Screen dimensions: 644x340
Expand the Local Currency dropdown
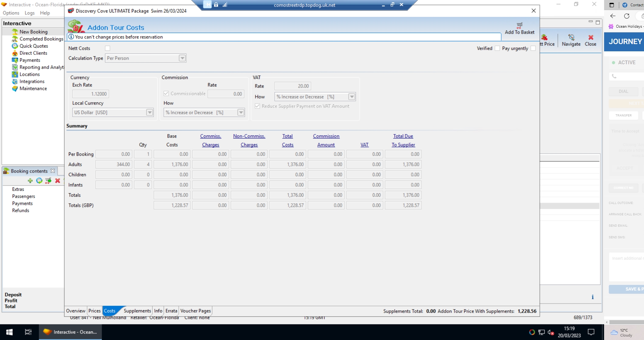(x=150, y=113)
